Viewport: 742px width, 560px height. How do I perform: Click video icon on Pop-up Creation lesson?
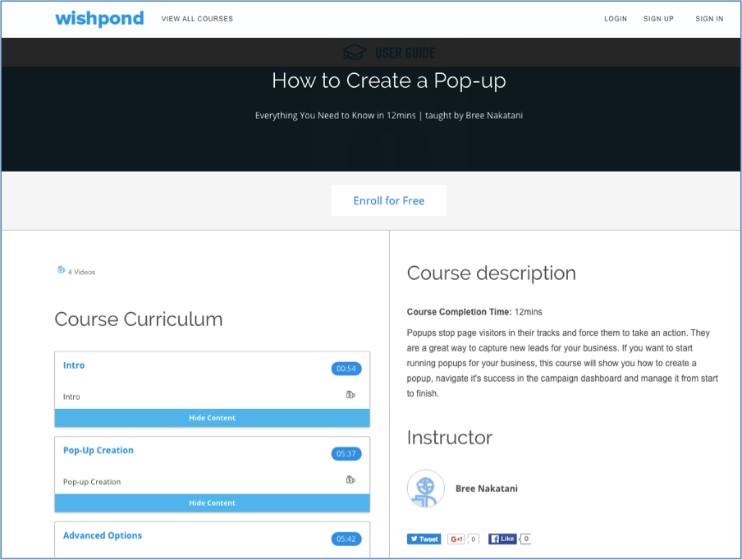(x=350, y=480)
